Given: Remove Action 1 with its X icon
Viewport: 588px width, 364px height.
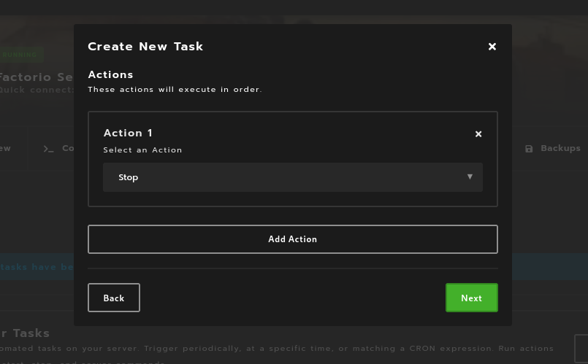Looking at the screenshot, I should pyautogui.click(x=478, y=134).
